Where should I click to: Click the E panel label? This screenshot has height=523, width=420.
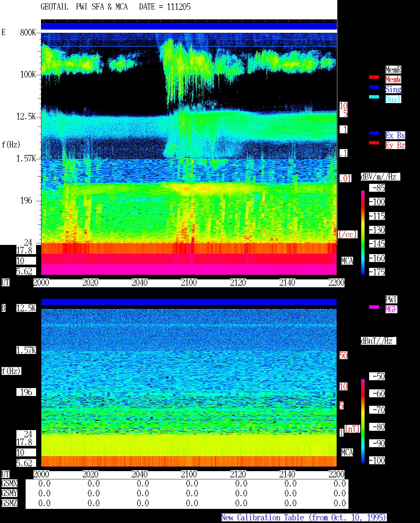(x=4, y=32)
